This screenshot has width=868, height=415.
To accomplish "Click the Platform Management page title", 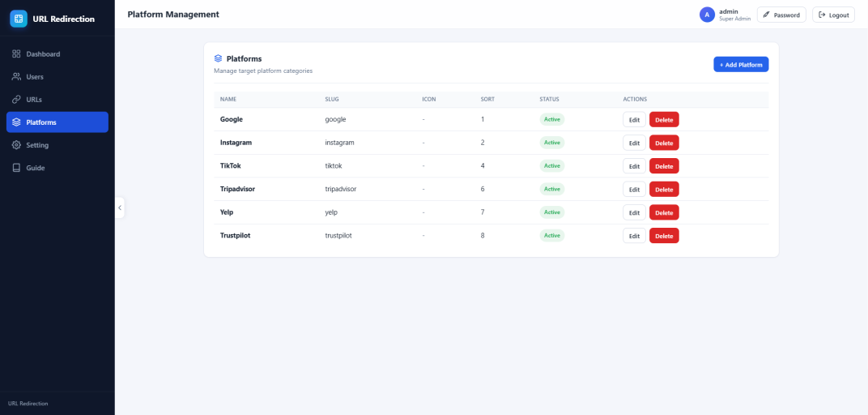I will point(173,15).
